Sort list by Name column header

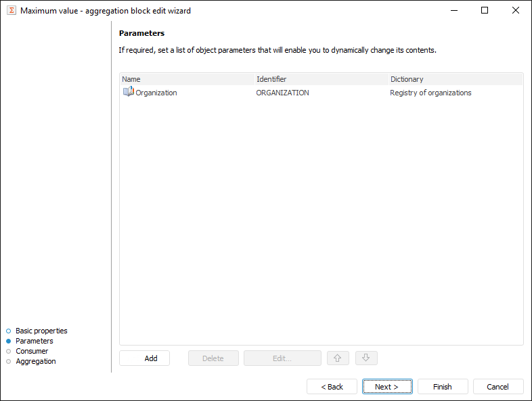187,79
